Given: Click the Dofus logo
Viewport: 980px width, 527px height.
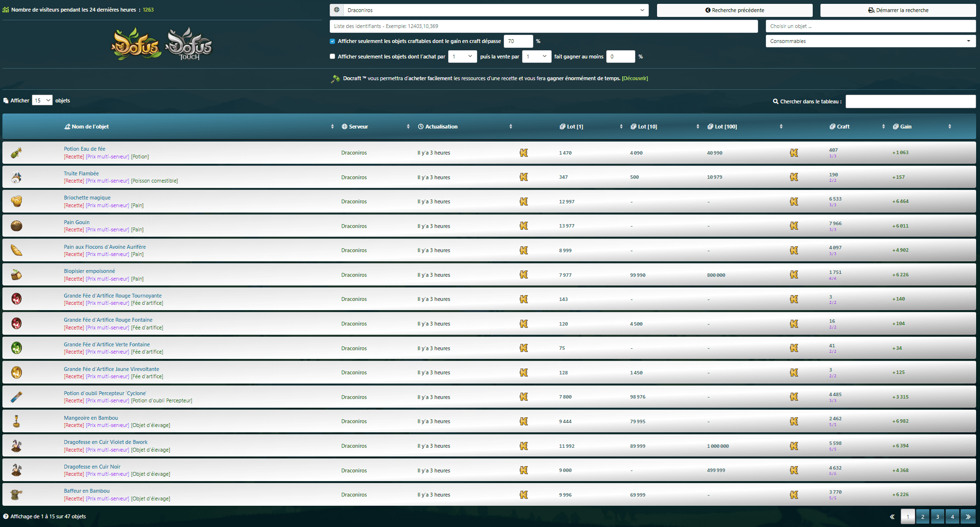Looking at the screenshot, I should coord(136,44).
